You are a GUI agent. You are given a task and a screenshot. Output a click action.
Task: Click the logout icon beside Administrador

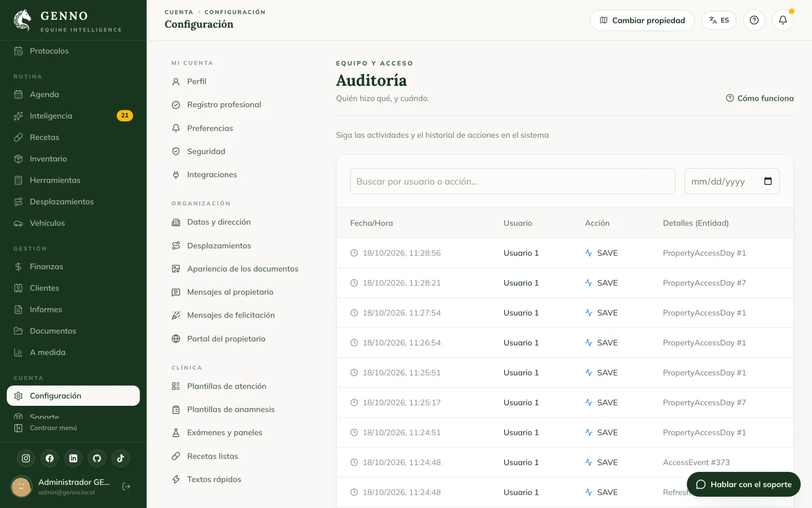click(126, 487)
